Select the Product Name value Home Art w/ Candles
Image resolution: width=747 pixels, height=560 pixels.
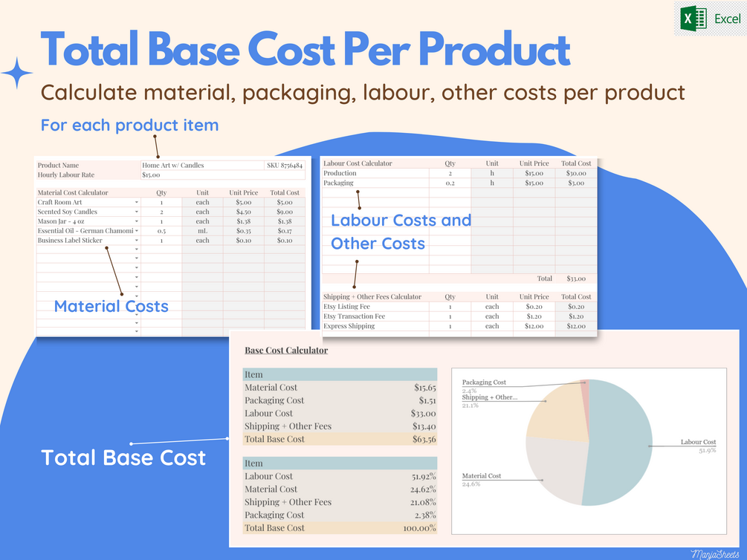[202, 165]
